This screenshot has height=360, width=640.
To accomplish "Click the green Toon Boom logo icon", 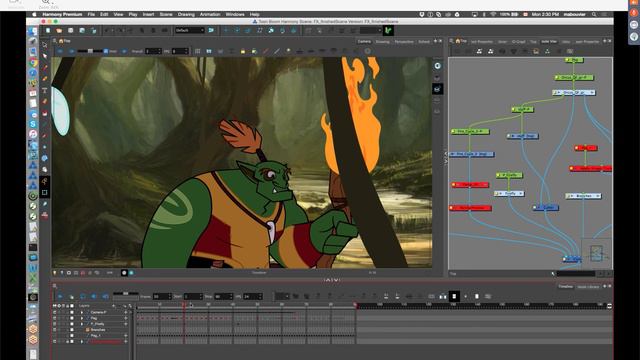I will point(388,31).
